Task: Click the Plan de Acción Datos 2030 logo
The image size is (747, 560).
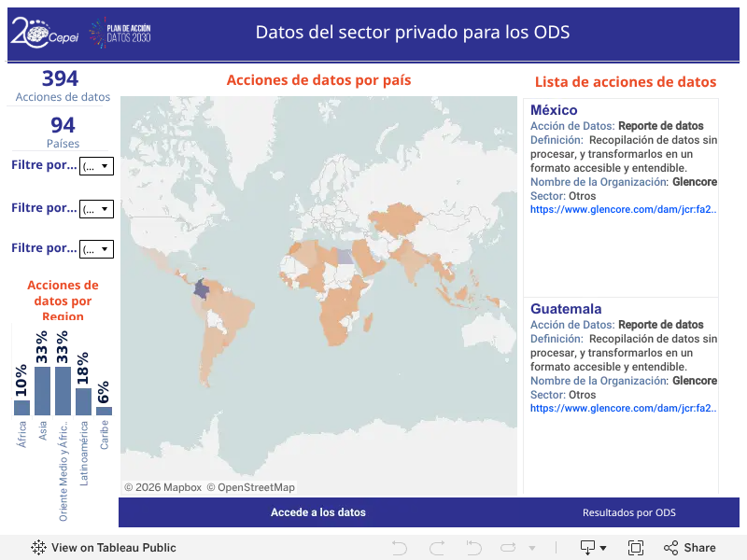Action: [x=120, y=33]
